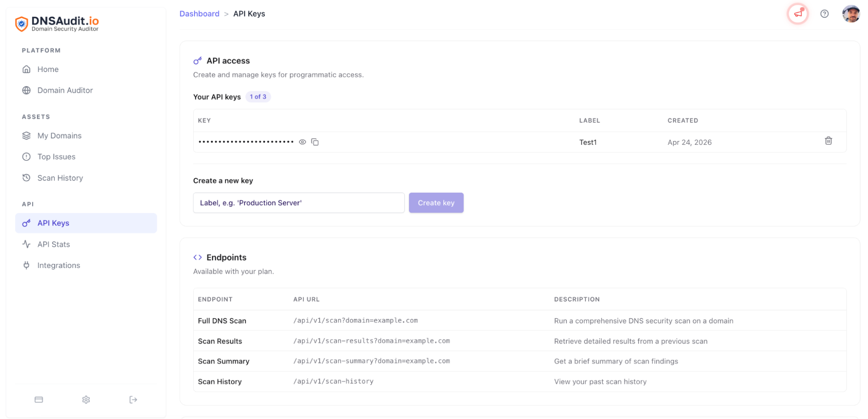Click 'View your past scan history' description
Image resolution: width=868 pixels, height=419 pixels.
click(x=600, y=382)
